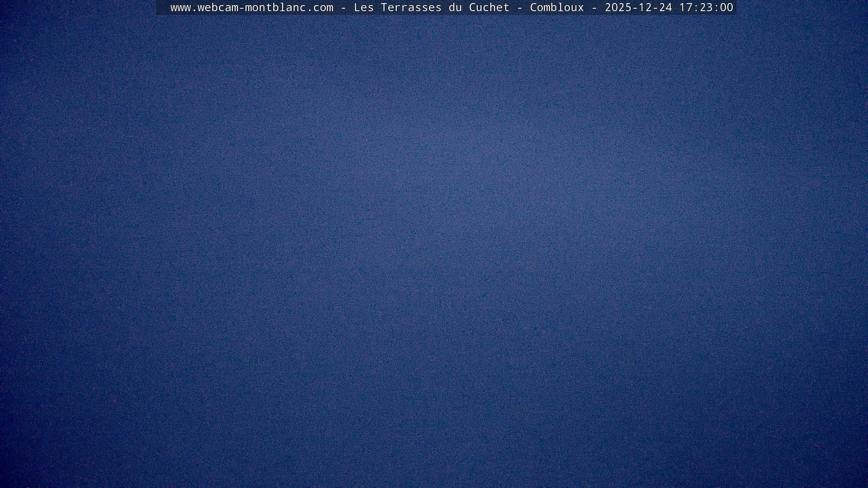Click the seconds "00" in the time
The width and height of the screenshot is (868, 488).
727,7
